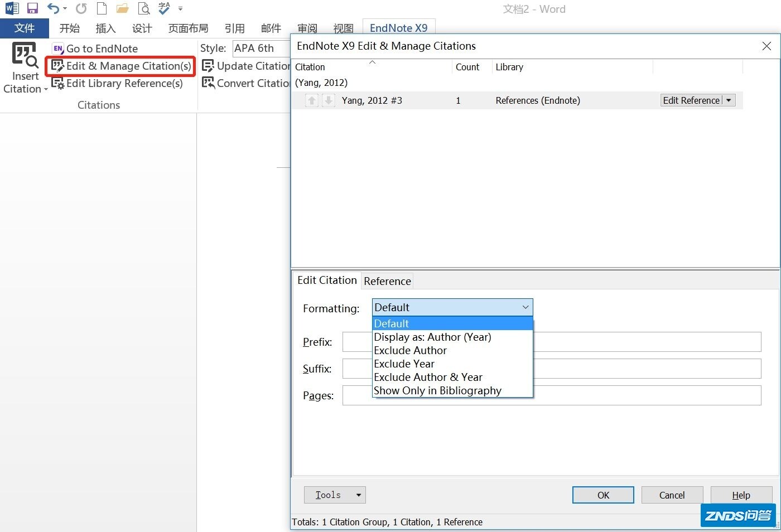Switch to the 视图 ribbon tab
781x532 pixels.
pos(344,28)
